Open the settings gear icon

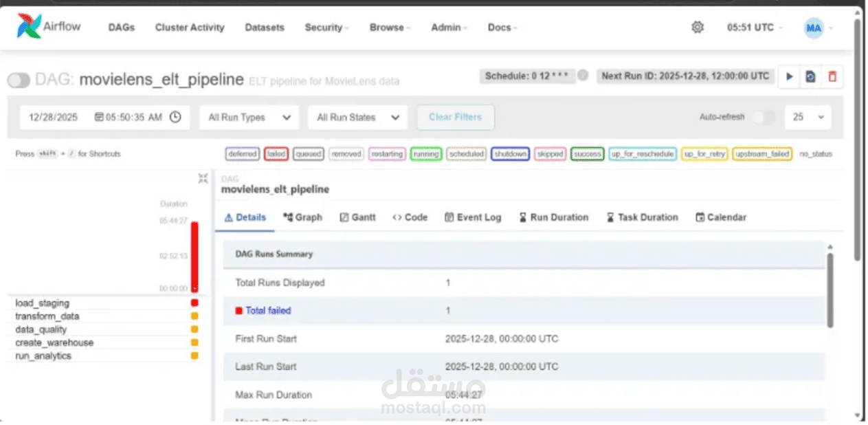(698, 28)
